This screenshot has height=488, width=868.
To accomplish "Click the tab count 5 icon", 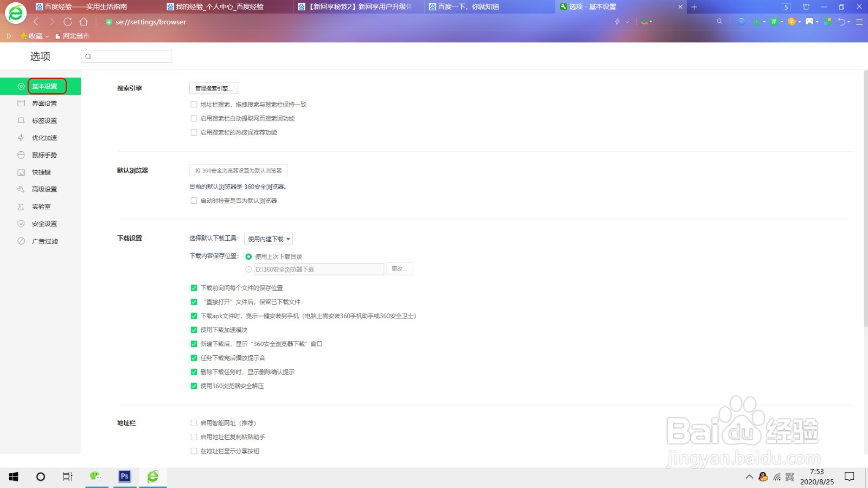I will click(786, 7).
